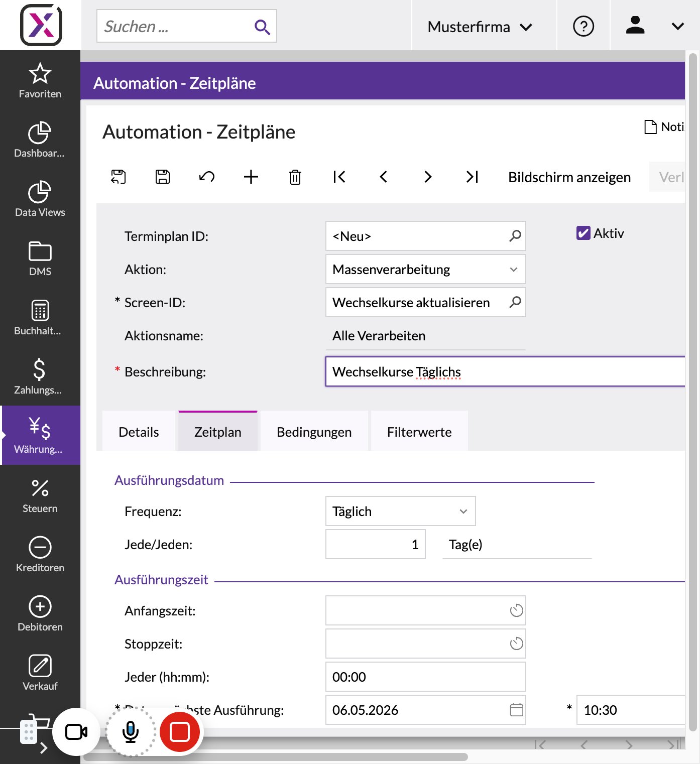The image size is (700, 764).
Task: Switch to the Details tab
Action: (139, 432)
